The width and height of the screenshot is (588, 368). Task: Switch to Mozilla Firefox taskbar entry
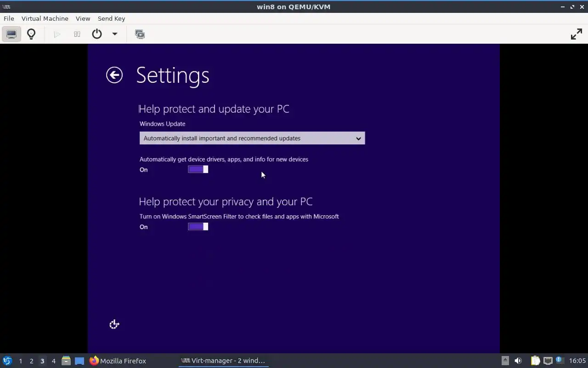118,361
